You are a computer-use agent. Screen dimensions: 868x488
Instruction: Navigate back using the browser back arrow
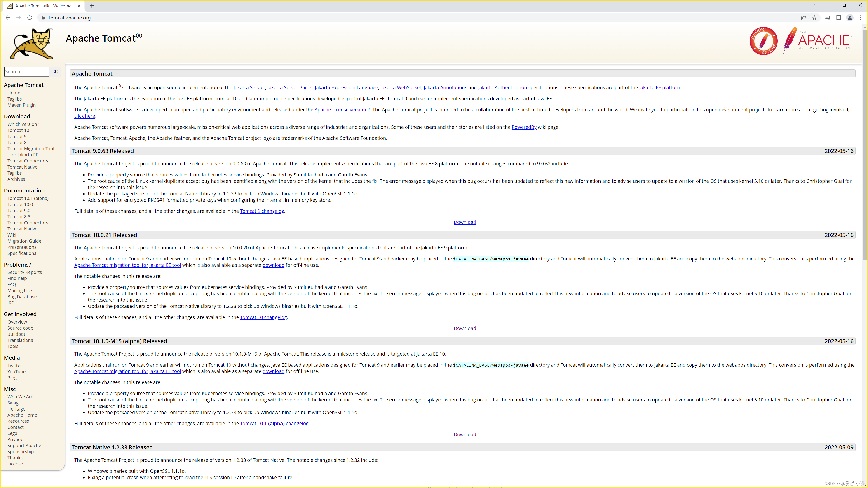[x=8, y=18]
